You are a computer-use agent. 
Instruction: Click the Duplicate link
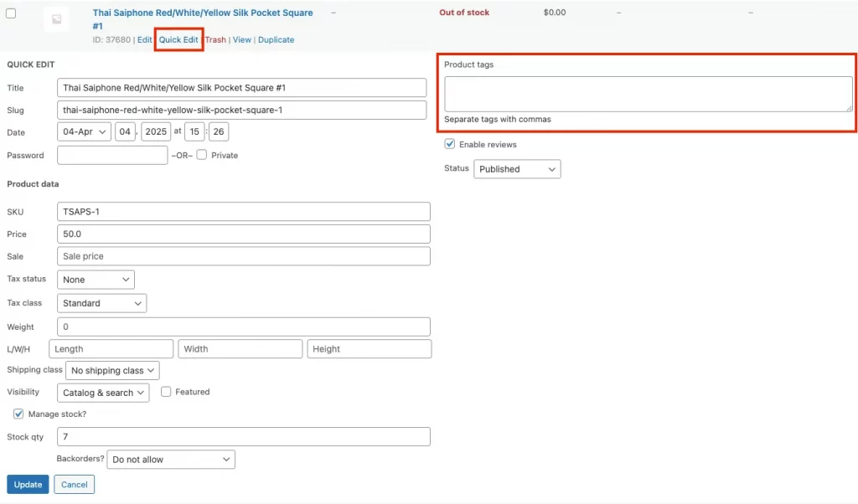pyautogui.click(x=276, y=40)
